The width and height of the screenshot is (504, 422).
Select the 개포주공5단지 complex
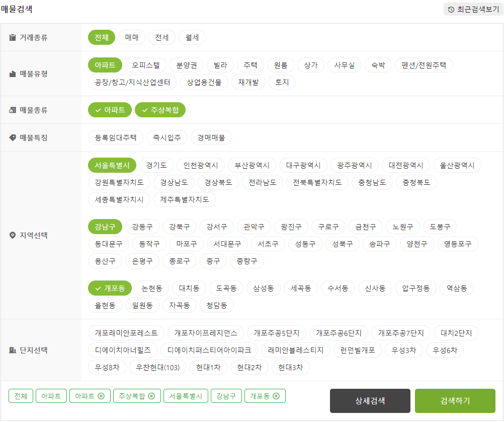coord(275,332)
